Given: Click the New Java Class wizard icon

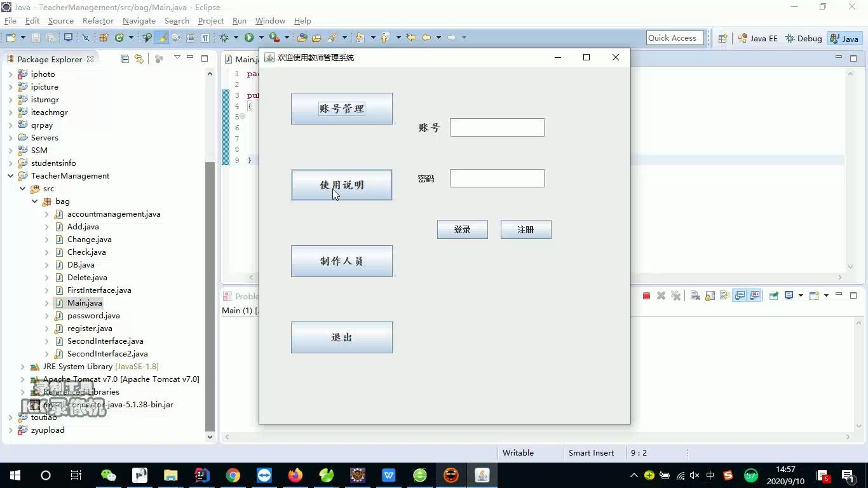Looking at the screenshot, I should pos(119,38).
